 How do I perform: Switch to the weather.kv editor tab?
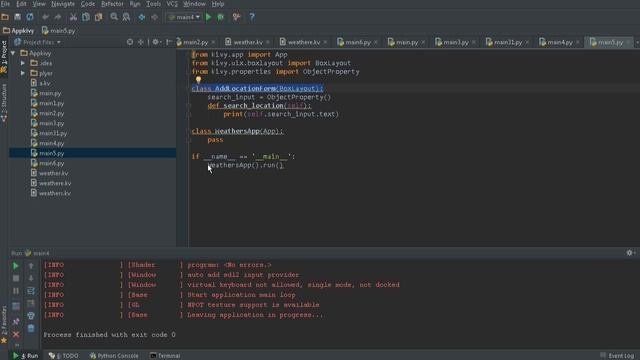click(248, 42)
